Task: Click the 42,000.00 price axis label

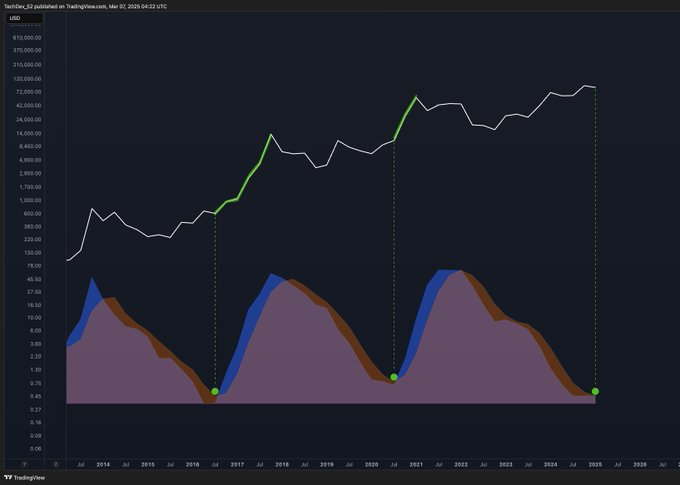Action: pos(30,105)
